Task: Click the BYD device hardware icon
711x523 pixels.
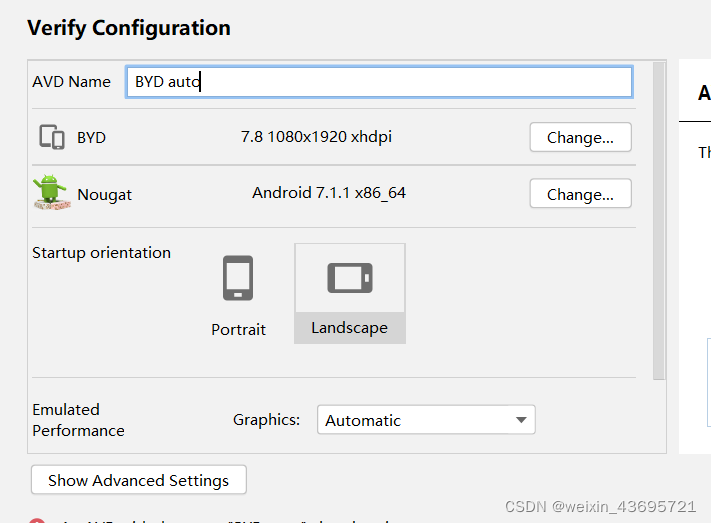Action: 52,137
